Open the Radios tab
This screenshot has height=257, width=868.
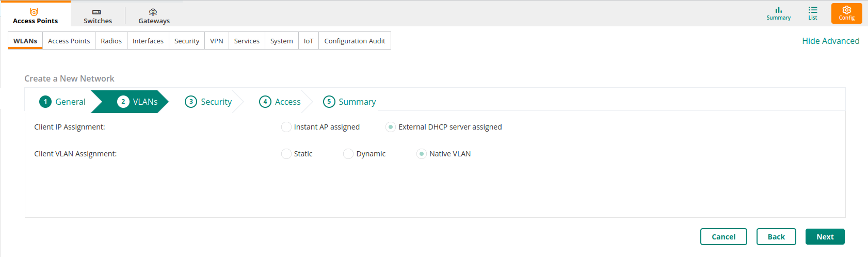(x=111, y=41)
